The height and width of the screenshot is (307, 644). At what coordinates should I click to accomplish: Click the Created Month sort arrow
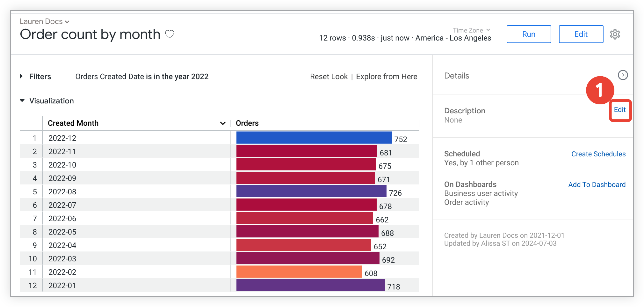pyautogui.click(x=223, y=123)
